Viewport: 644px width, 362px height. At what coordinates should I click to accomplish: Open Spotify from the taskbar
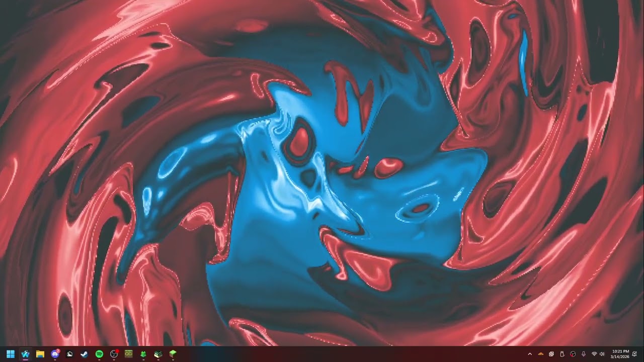point(99,354)
